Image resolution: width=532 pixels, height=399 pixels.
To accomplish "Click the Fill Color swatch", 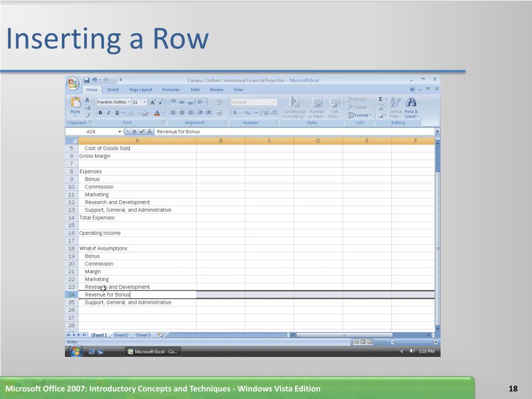I will pos(145,113).
